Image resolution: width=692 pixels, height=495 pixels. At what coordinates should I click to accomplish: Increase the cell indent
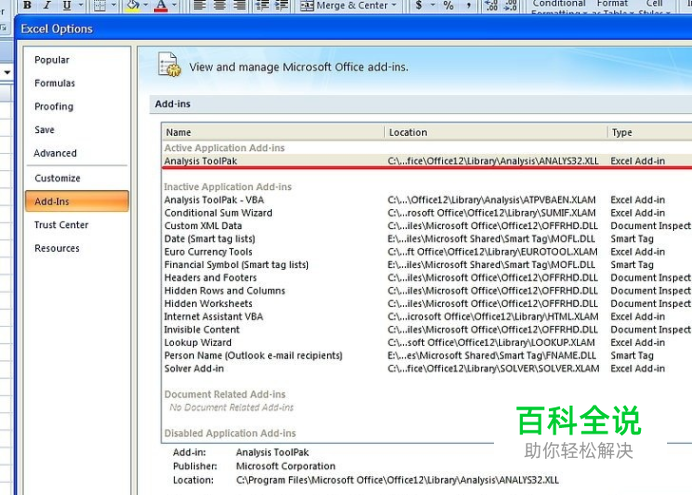(281, 5)
